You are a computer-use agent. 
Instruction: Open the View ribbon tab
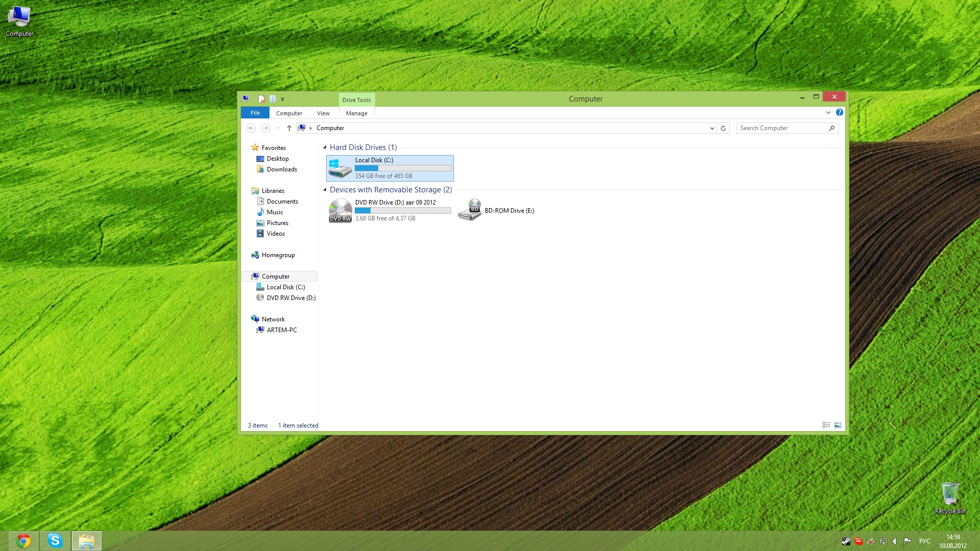click(323, 113)
